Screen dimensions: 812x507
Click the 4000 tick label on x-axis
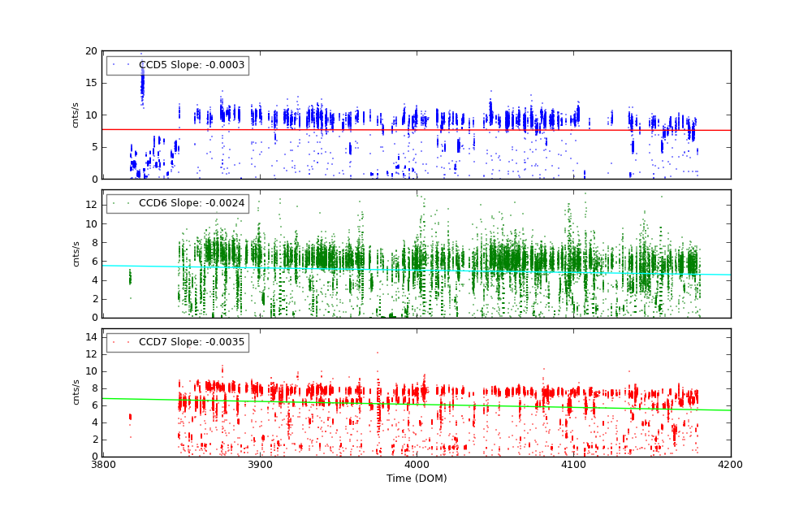click(417, 464)
